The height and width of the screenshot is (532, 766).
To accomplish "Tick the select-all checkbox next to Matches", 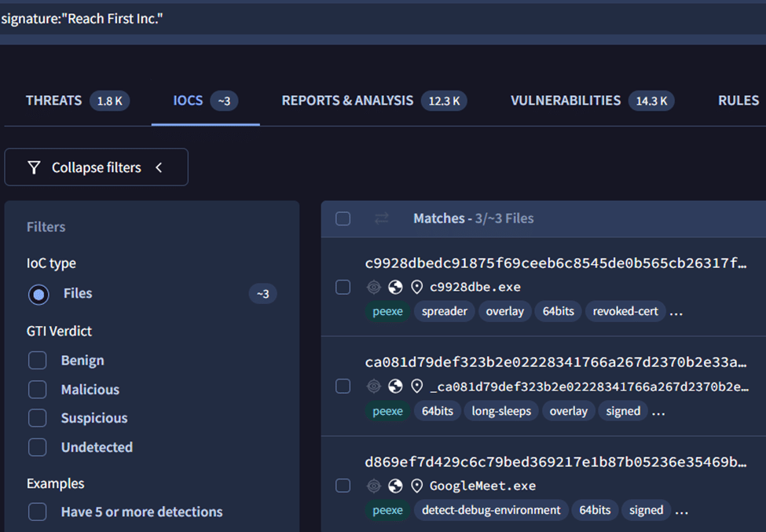I will (343, 218).
